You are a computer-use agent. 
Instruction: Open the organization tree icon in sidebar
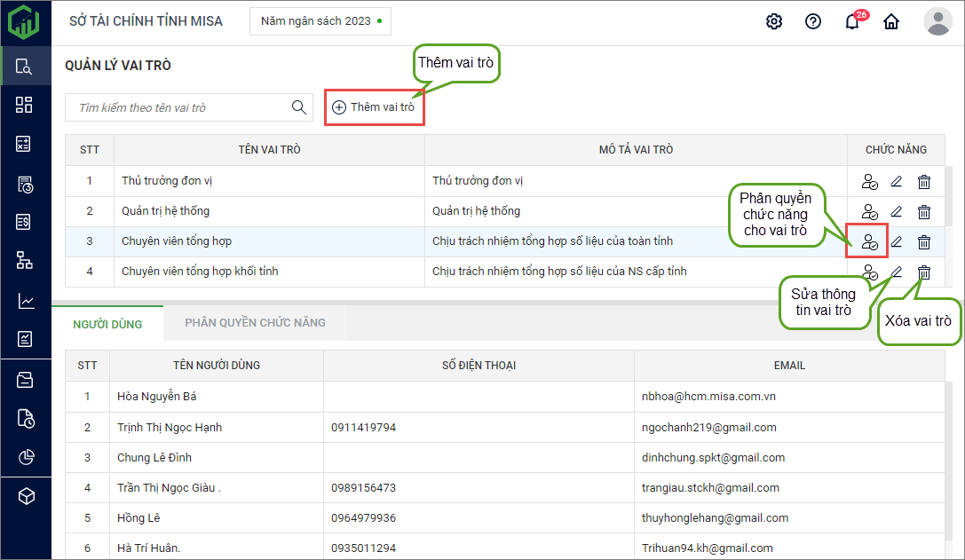pyautogui.click(x=25, y=260)
